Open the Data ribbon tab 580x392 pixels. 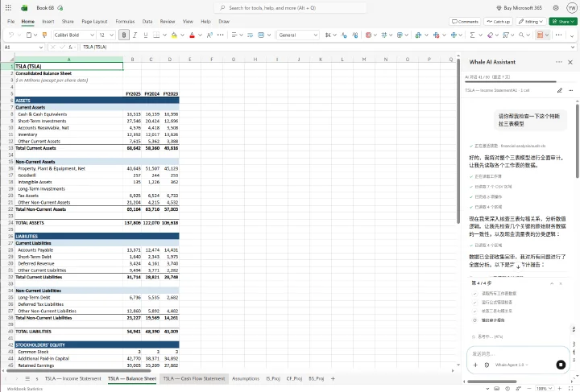click(147, 22)
